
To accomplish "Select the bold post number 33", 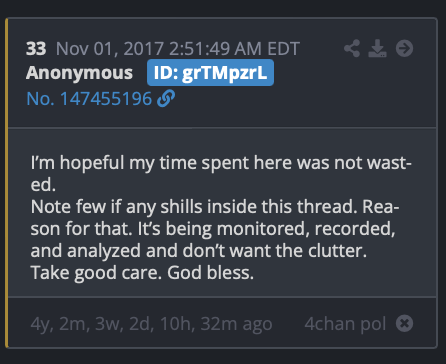I will 36,49.
